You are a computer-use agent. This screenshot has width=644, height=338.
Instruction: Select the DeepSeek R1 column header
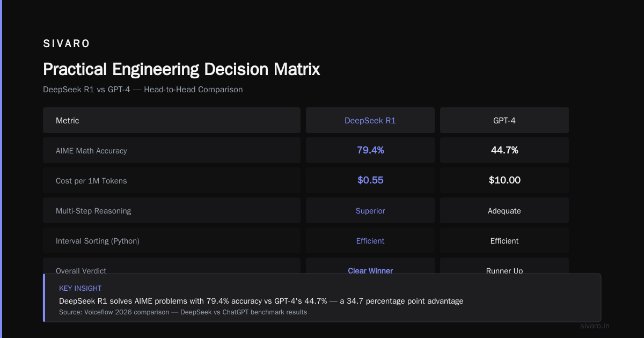coord(370,120)
